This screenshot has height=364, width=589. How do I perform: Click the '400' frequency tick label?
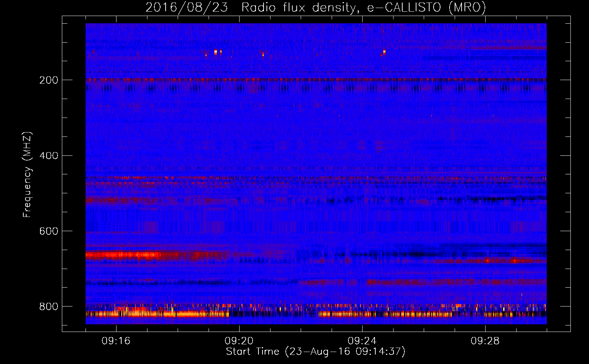[48, 156]
